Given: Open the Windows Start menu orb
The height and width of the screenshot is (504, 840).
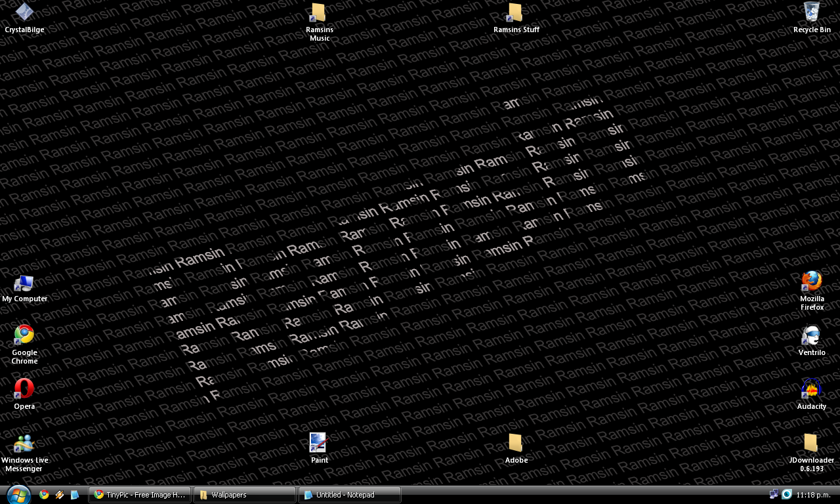Looking at the screenshot, I should click(18, 494).
